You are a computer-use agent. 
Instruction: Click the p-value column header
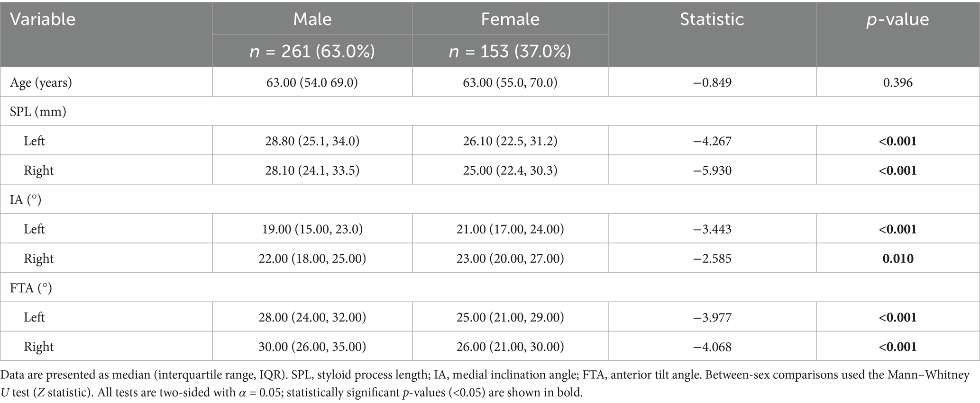pos(898,19)
